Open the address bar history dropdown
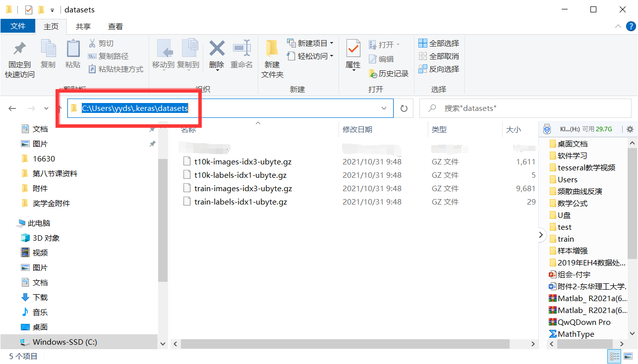 (384, 108)
